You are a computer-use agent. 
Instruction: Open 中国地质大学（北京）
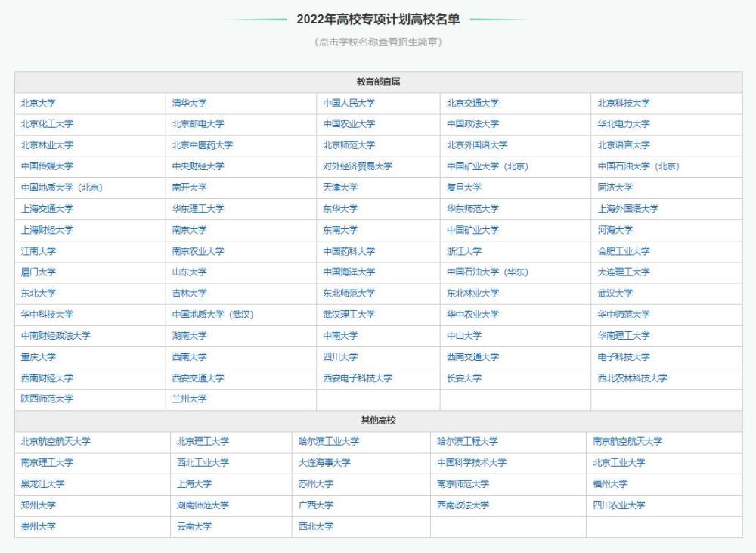(62, 188)
